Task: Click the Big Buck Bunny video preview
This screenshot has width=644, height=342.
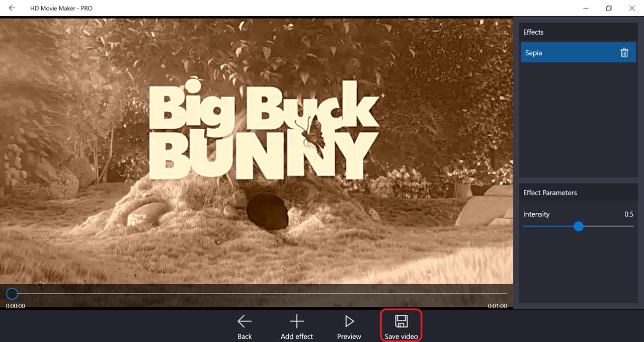Action: pos(257,151)
